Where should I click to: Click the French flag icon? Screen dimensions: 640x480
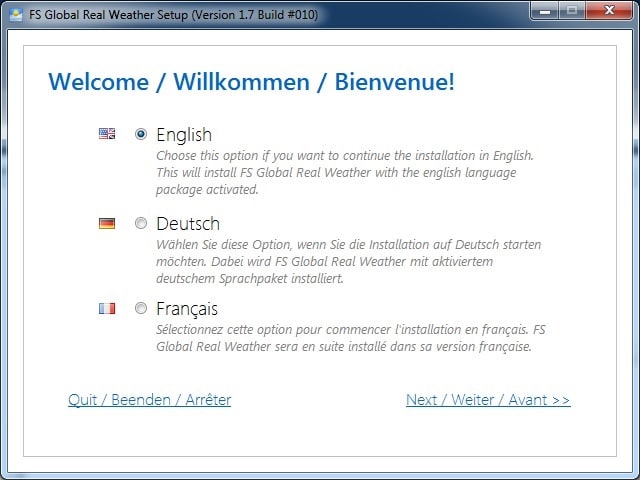(107, 308)
